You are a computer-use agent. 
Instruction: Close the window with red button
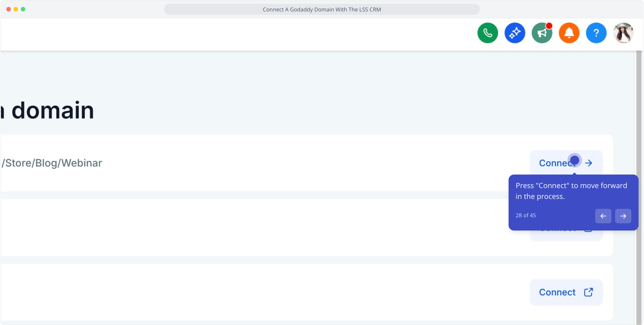click(9, 9)
